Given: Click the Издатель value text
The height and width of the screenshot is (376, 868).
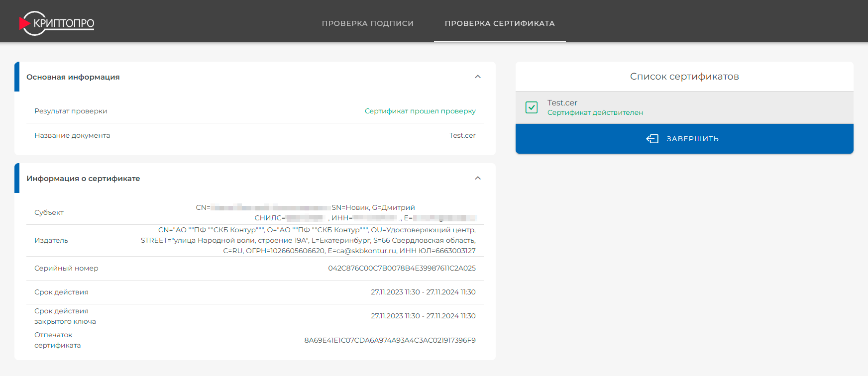Looking at the screenshot, I should (x=308, y=240).
